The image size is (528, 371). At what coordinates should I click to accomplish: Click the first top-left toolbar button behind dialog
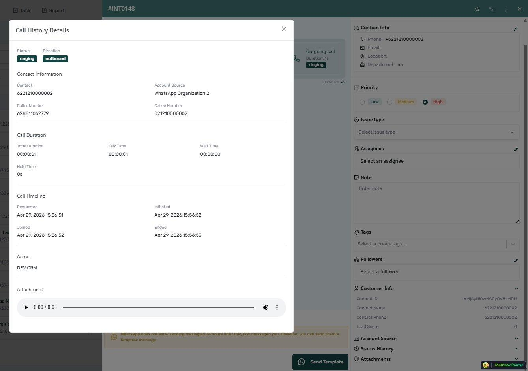(22, 10)
